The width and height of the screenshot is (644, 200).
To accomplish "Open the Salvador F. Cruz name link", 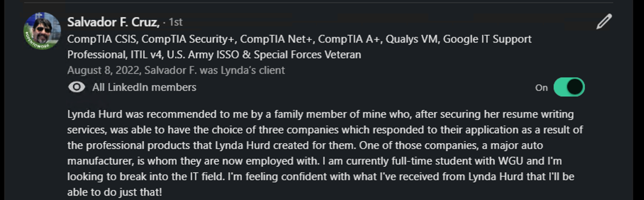I will tap(113, 22).
